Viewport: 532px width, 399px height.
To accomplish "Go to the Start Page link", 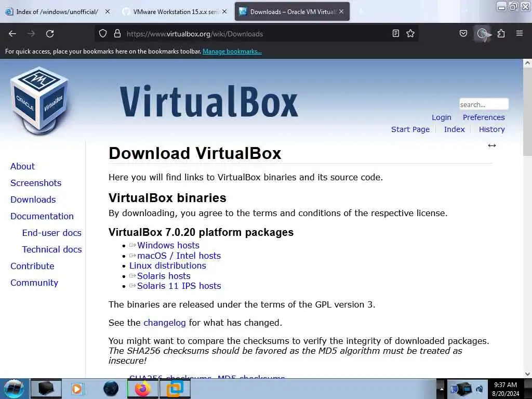I will [410, 129].
